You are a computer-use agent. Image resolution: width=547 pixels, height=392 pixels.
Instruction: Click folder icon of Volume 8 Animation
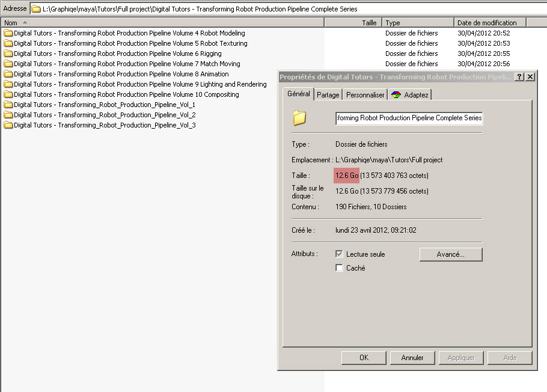(x=8, y=74)
